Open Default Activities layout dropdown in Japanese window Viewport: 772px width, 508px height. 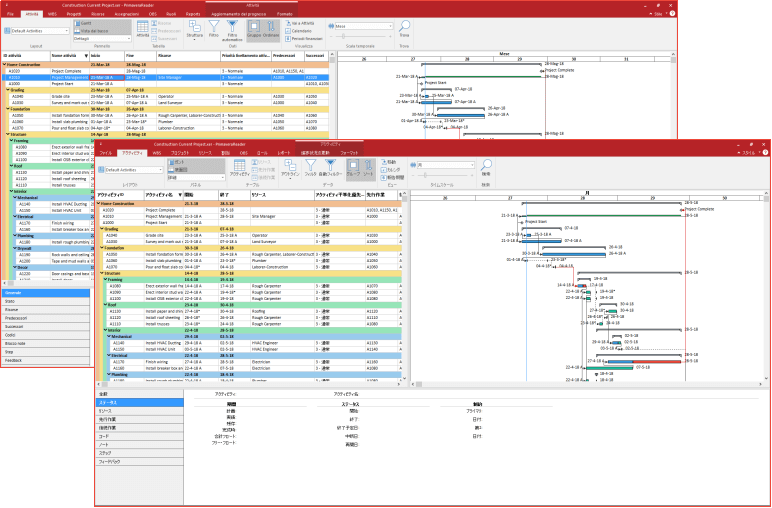134,170
